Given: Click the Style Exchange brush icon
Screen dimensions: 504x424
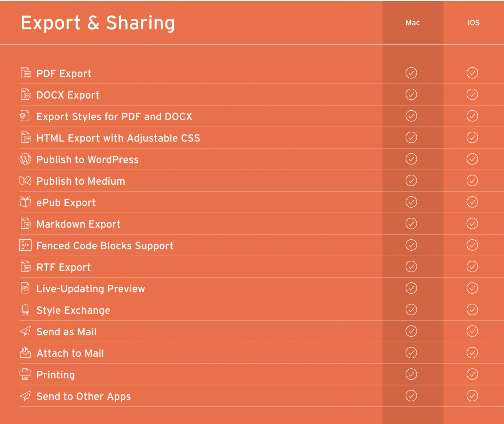Looking at the screenshot, I should 25,310.
